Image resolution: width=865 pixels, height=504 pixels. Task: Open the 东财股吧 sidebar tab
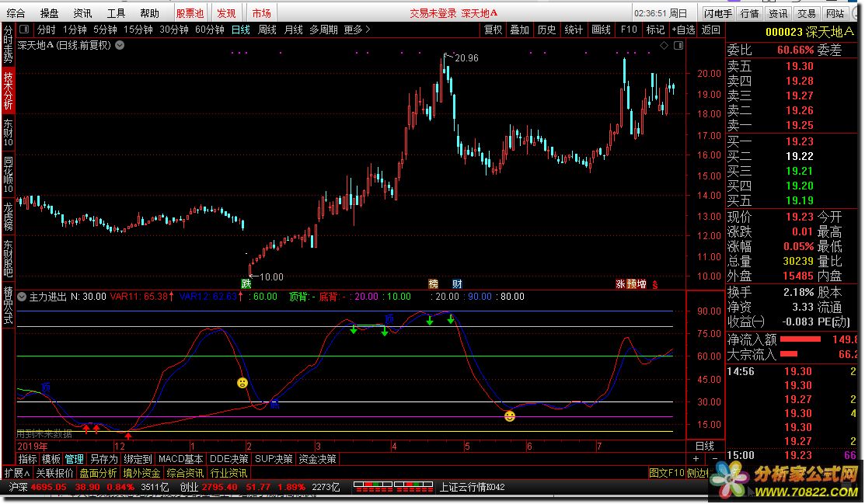point(9,258)
